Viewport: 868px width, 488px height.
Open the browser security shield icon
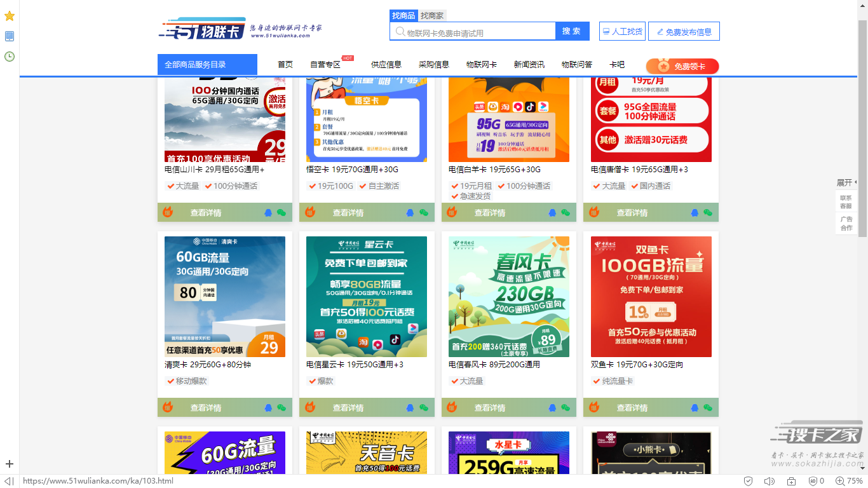(x=749, y=481)
